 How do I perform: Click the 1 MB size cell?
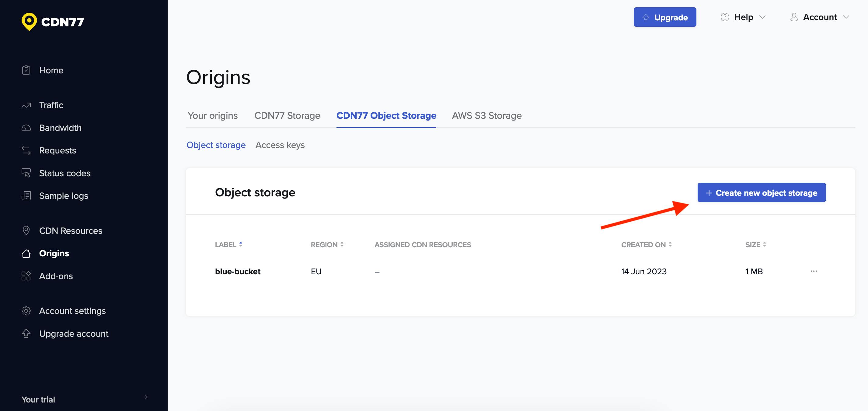pyautogui.click(x=754, y=272)
